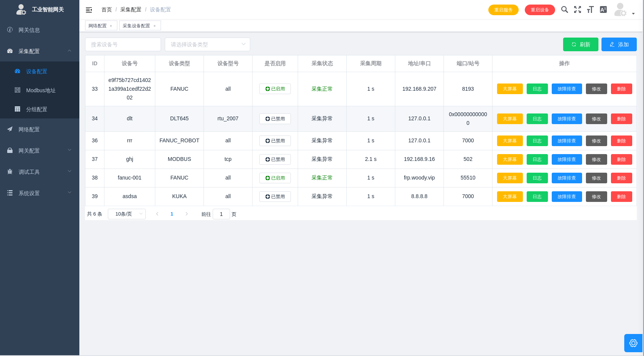
Task: Go to 首页 breadcrumb link
Action: 107,9
